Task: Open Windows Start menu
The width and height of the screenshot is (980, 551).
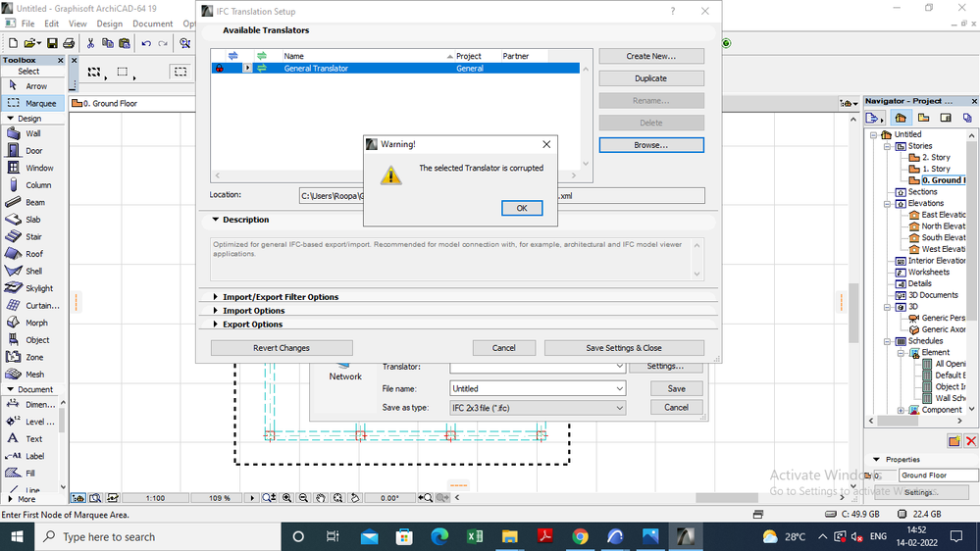Action: (x=17, y=536)
